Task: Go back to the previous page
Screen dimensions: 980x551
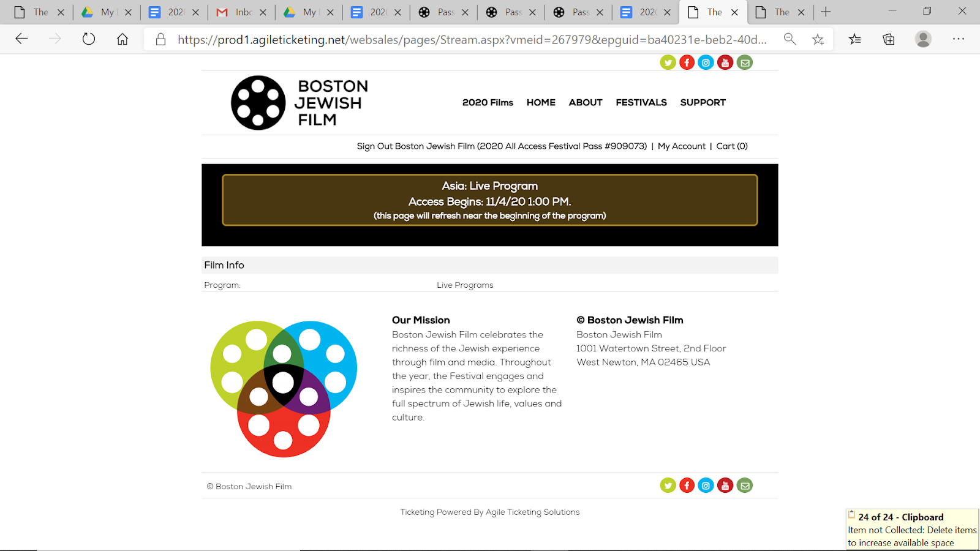Action: click(x=21, y=39)
